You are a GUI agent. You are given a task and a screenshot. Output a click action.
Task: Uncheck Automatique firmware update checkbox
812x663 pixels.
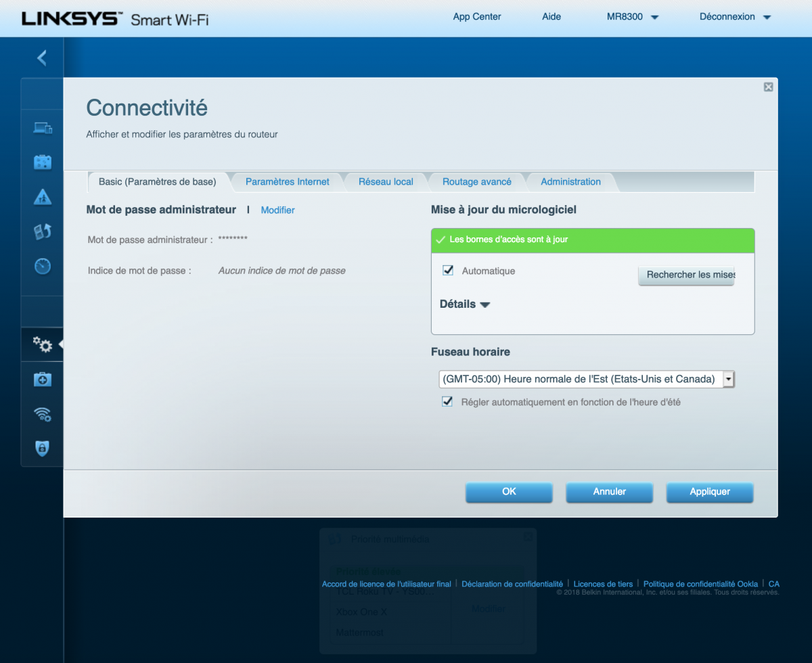point(447,271)
